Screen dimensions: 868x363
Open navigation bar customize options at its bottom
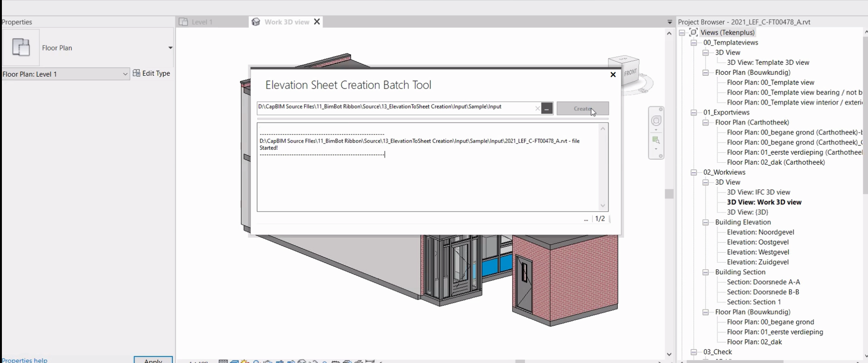[661, 156]
